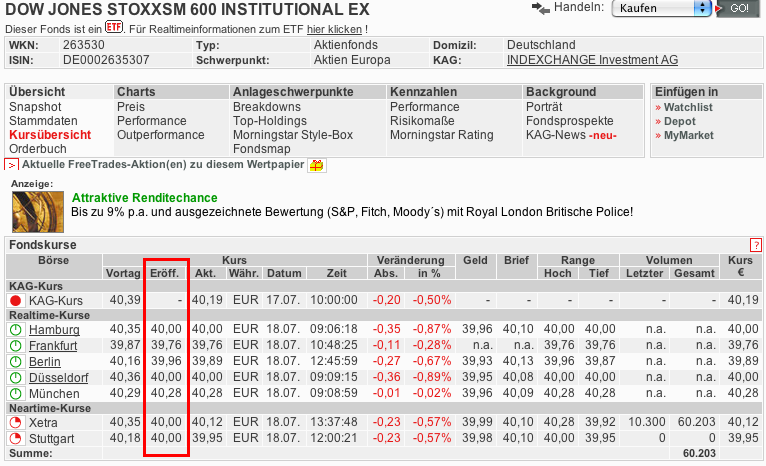This screenshot has width=766, height=466.
Task: Open the Hamburg exchange link
Action: (x=54, y=330)
